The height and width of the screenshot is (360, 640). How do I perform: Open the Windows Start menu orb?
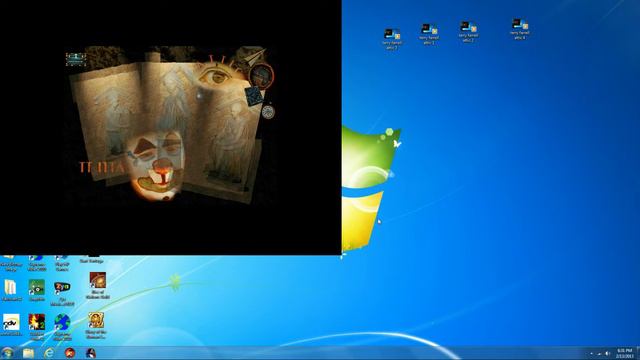[x=7, y=353]
